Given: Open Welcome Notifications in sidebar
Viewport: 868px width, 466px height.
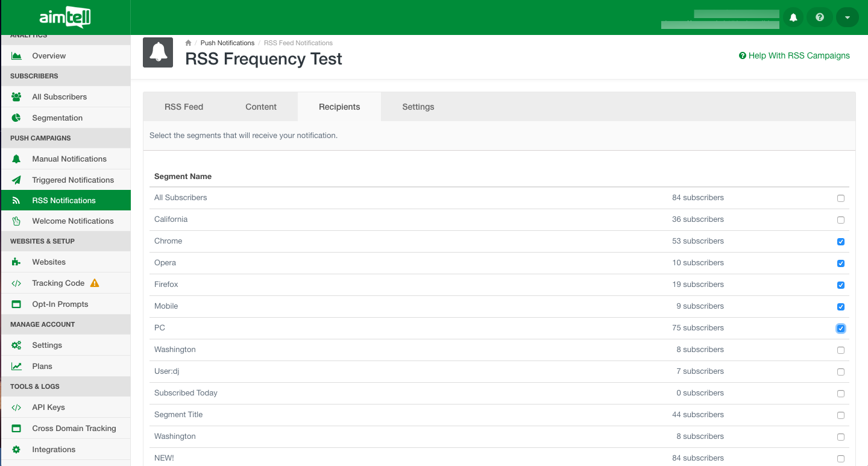Looking at the screenshot, I should (x=72, y=221).
